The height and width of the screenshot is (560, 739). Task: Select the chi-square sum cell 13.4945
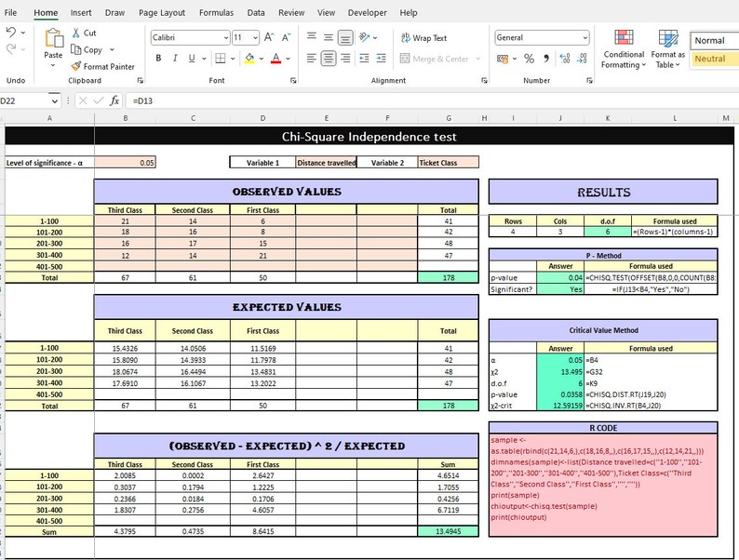449,531
